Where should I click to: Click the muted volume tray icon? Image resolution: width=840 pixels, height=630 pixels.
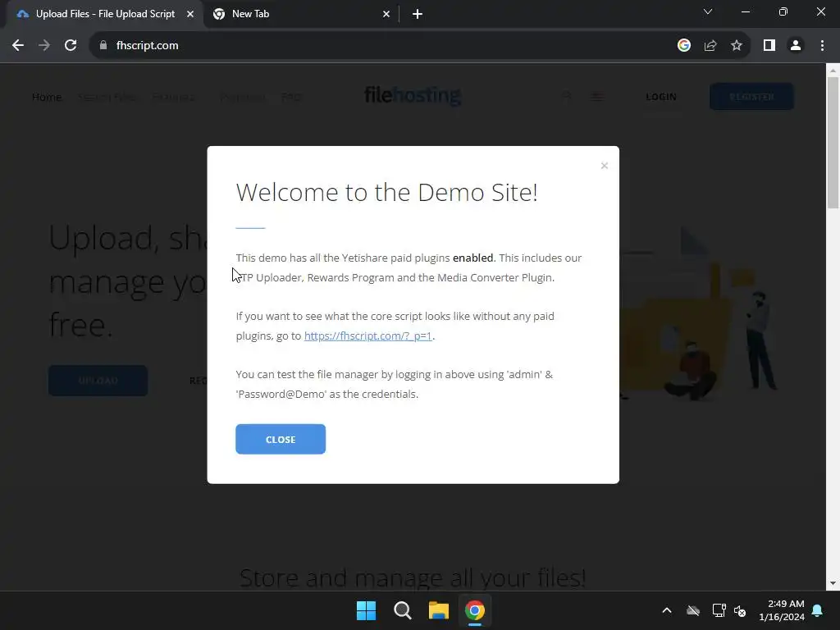pos(740,610)
